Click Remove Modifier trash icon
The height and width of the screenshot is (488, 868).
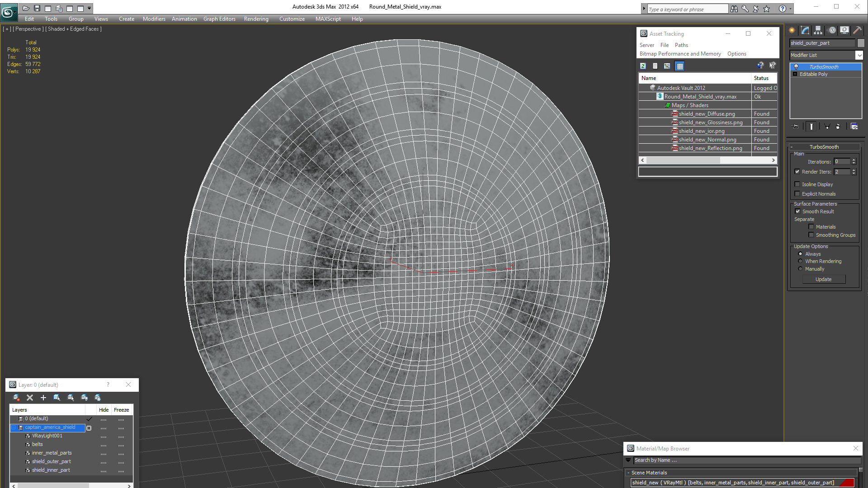tap(838, 127)
